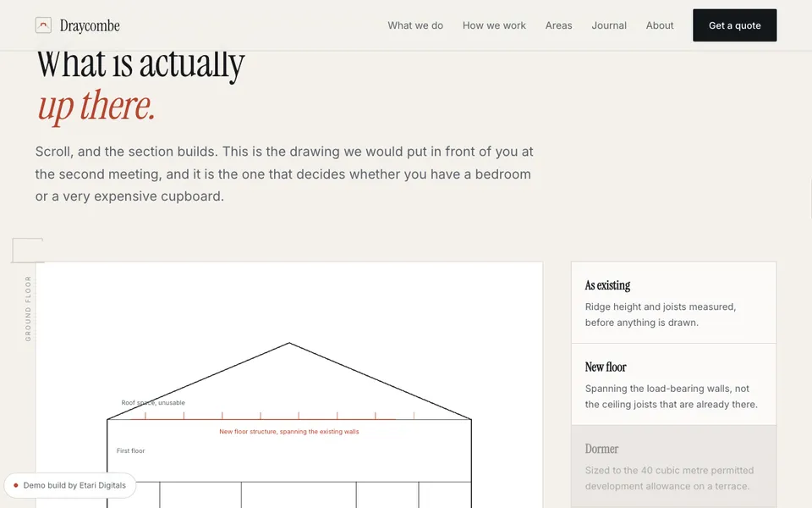Click the roof ridge apex in drawing

289,343
